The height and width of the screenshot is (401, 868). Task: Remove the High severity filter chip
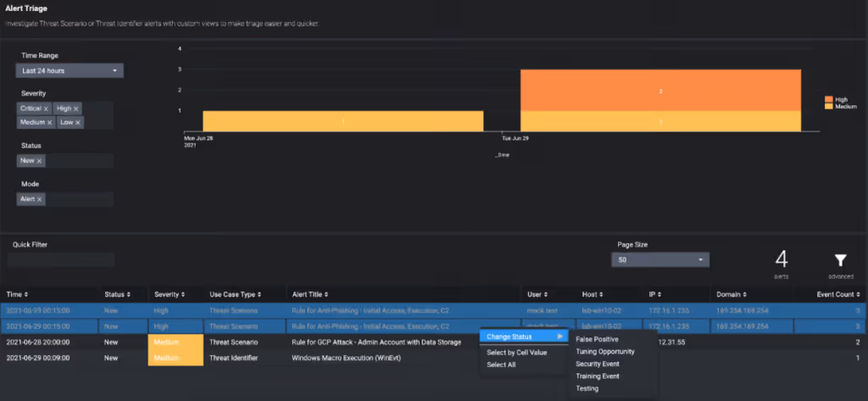pyautogui.click(x=75, y=109)
